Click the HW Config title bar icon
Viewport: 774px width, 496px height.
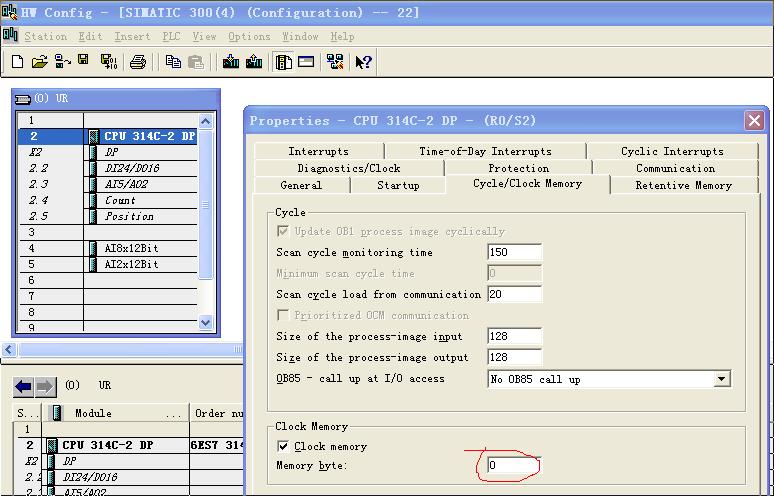point(9,11)
